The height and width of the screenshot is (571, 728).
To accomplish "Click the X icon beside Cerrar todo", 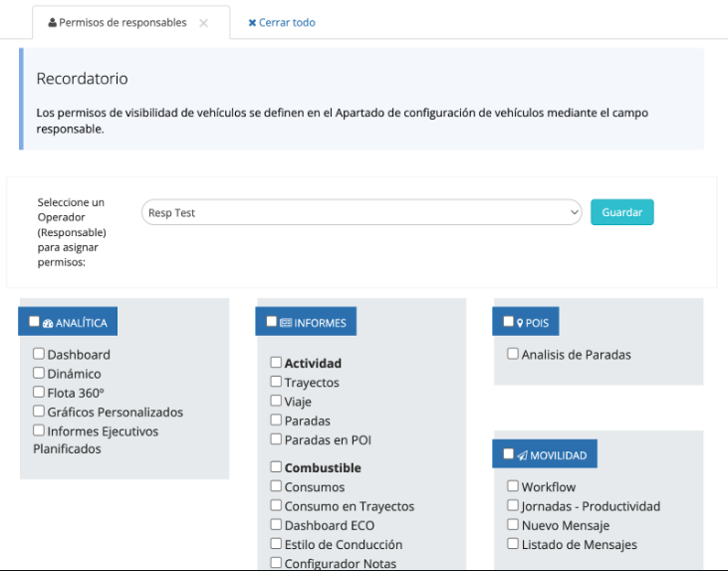I will tap(252, 23).
